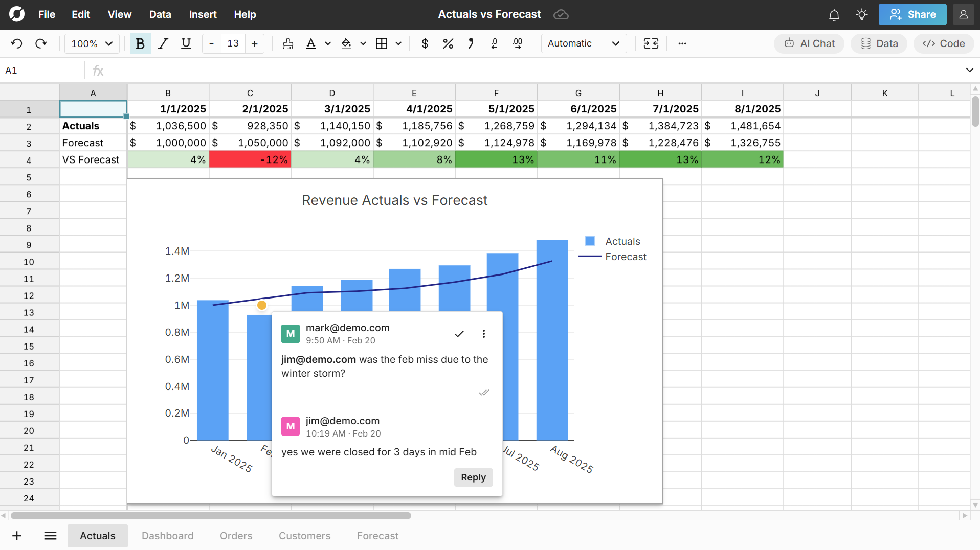Click the orange comment marker on chart

[262, 305]
